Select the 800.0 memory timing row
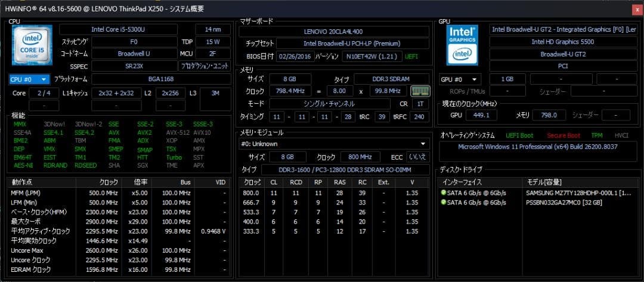The width and height of the screenshot is (644, 282). tap(334, 193)
